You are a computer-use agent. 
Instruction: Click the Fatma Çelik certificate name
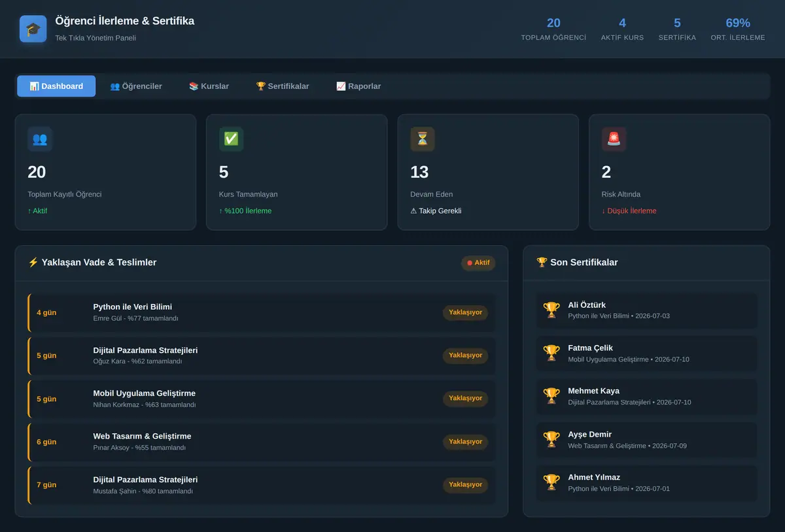coord(591,348)
